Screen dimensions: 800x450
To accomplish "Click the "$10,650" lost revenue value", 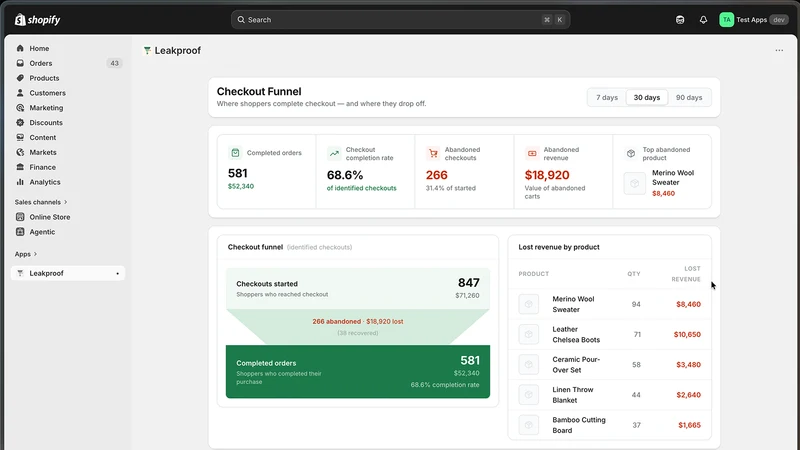I will tap(687, 334).
